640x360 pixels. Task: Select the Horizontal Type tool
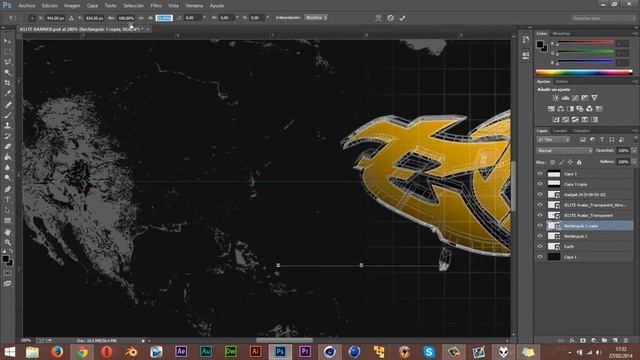tap(7, 200)
